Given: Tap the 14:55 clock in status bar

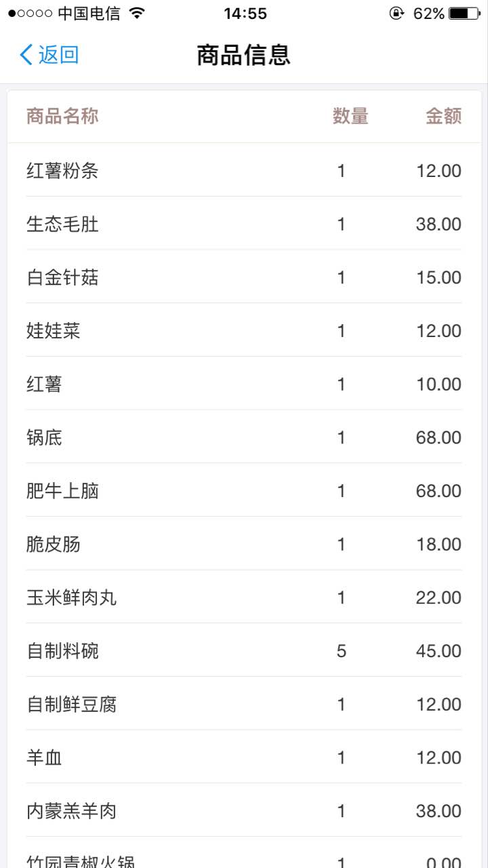Looking at the screenshot, I should click(245, 13).
